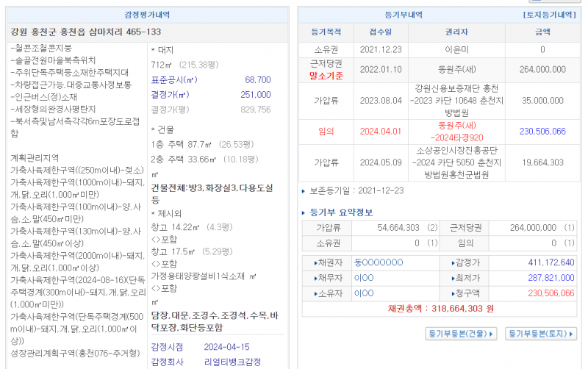The image size is (588, 369).
Task: Click the arrow icon beside 감정가
Action: pos(453,262)
